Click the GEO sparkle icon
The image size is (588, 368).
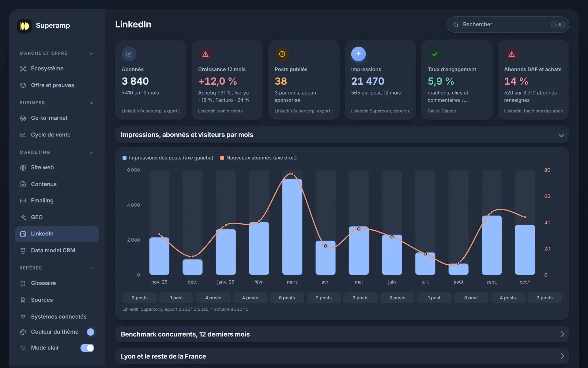23,217
